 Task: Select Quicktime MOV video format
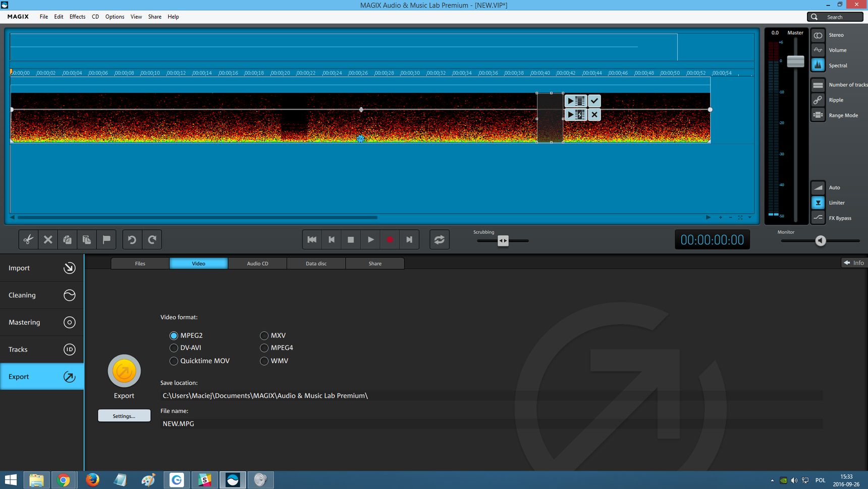[174, 361]
